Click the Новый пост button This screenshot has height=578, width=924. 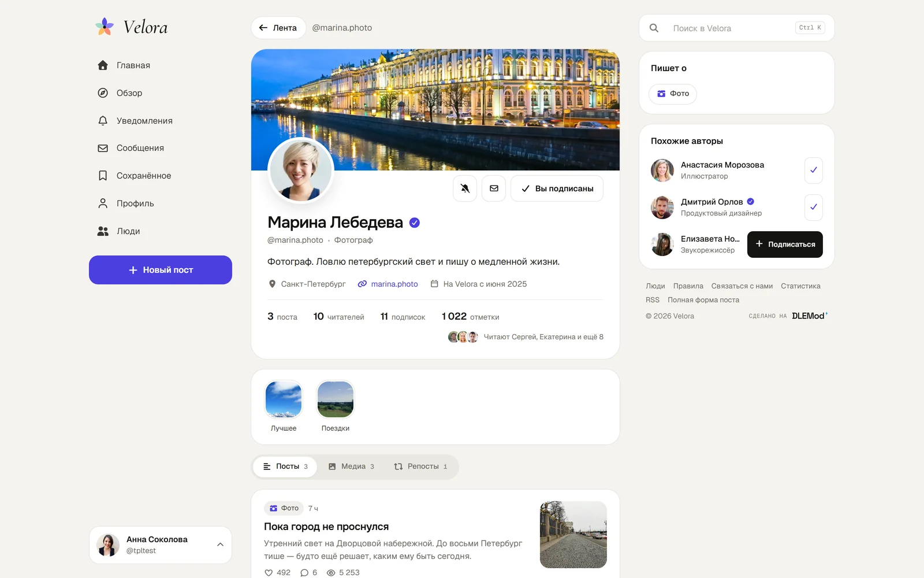click(161, 270)
